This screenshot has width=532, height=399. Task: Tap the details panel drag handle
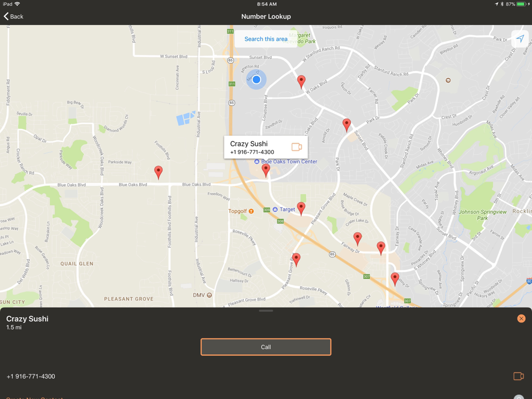pyautogui.click(x=266, y=311)
